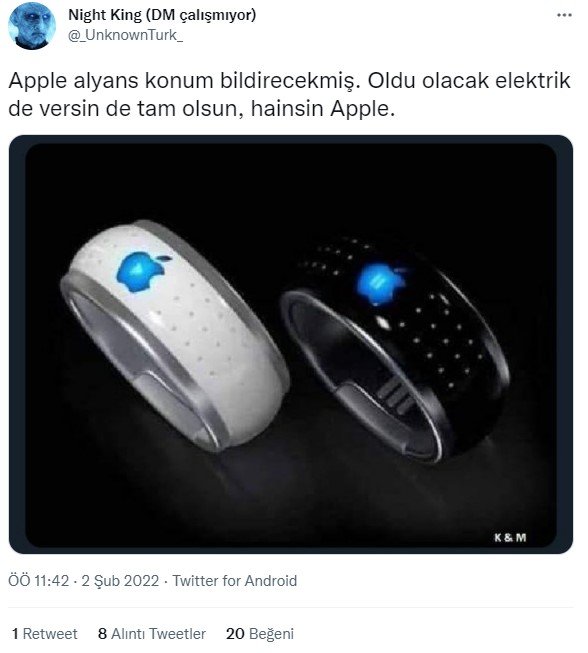Screen dimensions: 588x653
Task: View the 1 Retweet list
Action: pyautogui.click(x=45, y=633)
